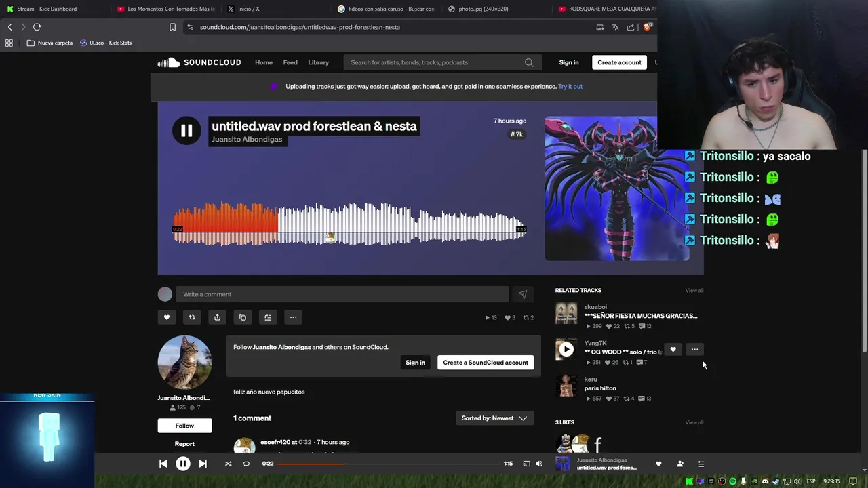The width and height of the screenshot is (868, 488).
Task: Play the OG WOOD related track
Action: click(x=566, y=350)
